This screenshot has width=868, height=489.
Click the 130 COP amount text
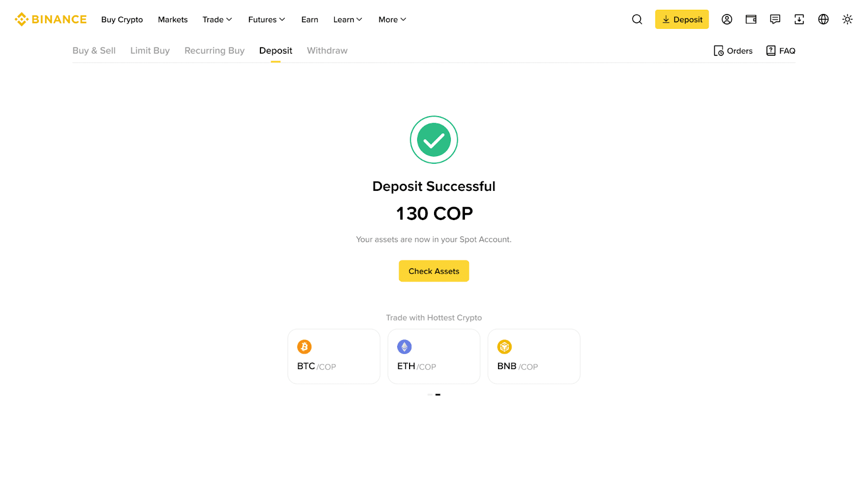(x=435, y=214)
